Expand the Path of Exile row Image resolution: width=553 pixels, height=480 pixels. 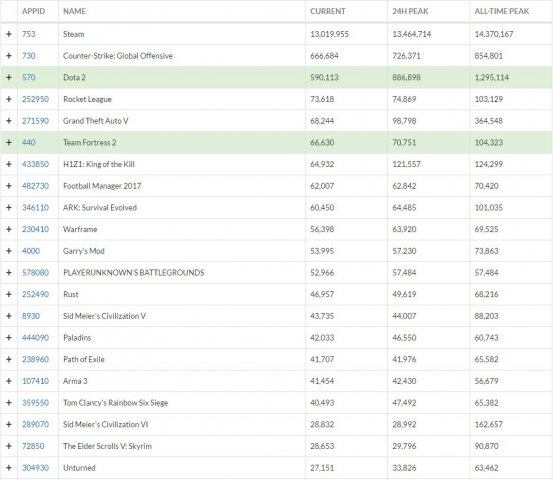click(x=9, y=359)
